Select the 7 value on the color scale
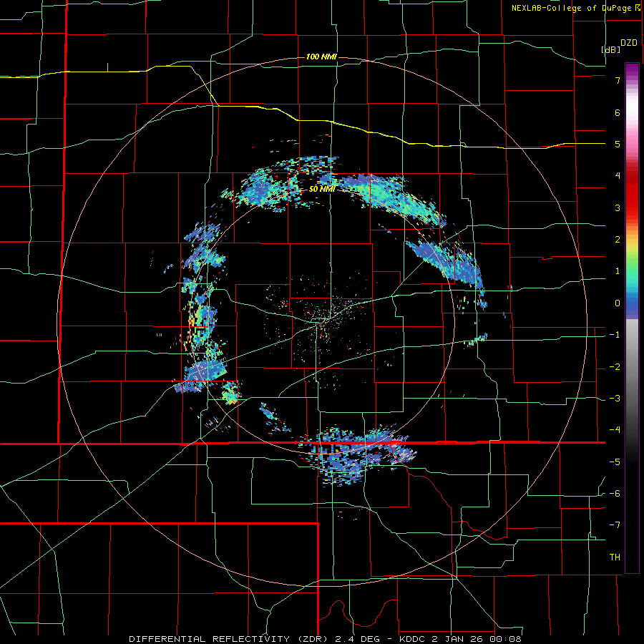 pos(618,80)
